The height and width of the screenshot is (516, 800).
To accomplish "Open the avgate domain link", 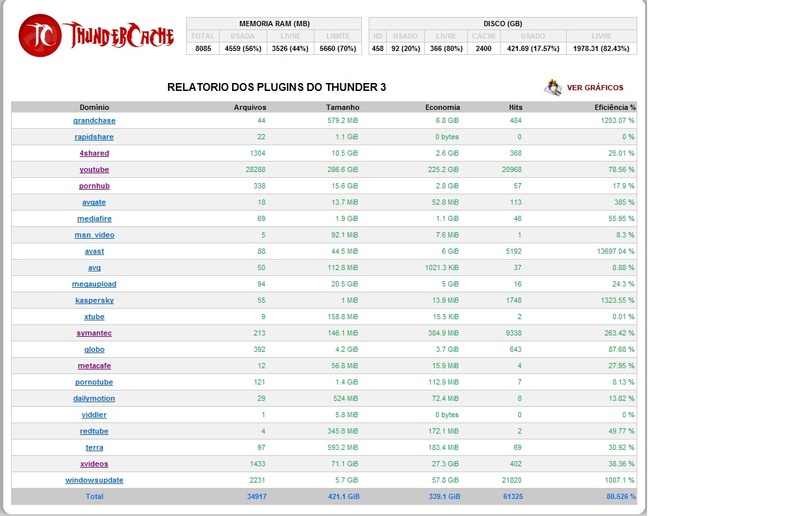I will 94,202.
